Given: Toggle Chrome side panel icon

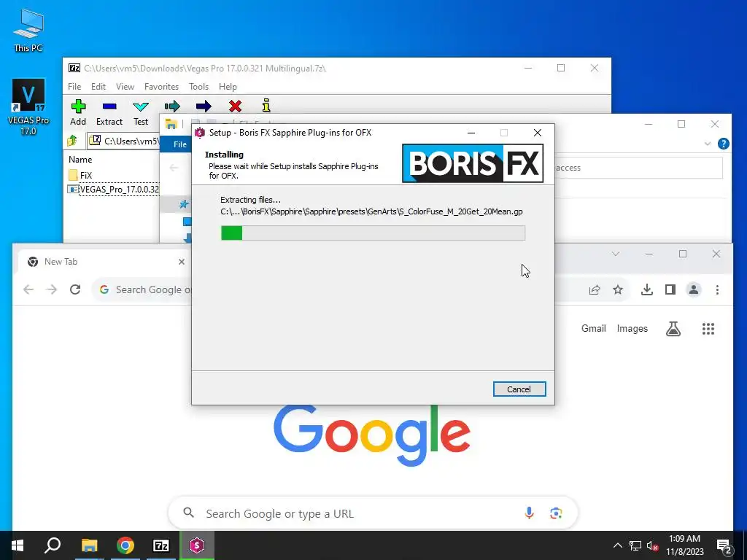Looking at the screenshot, I should (x=670, y=289).
